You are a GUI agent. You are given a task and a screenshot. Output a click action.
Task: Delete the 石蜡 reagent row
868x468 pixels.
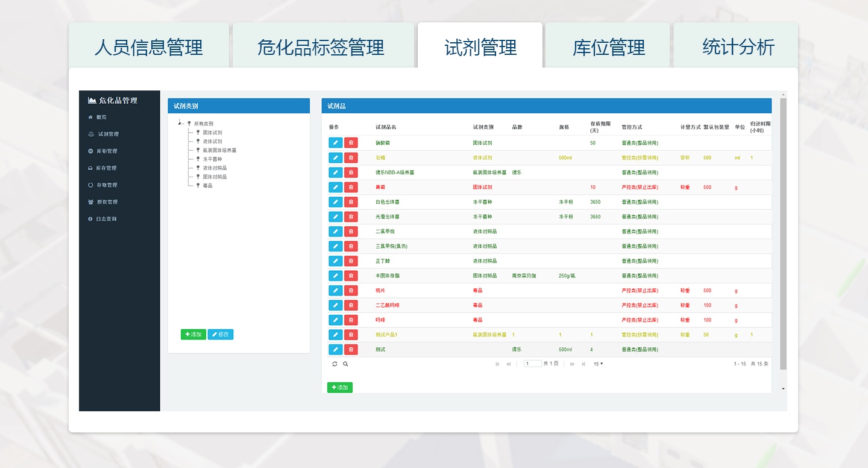coord(351,158)
